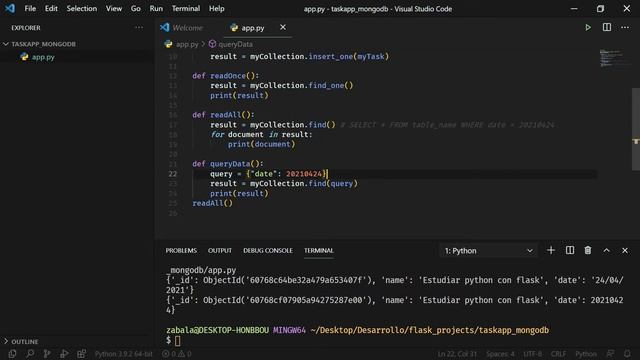Screen dimensions: 640x360
Task: Add a new terminal with plus icon
Action: [551, 250]
